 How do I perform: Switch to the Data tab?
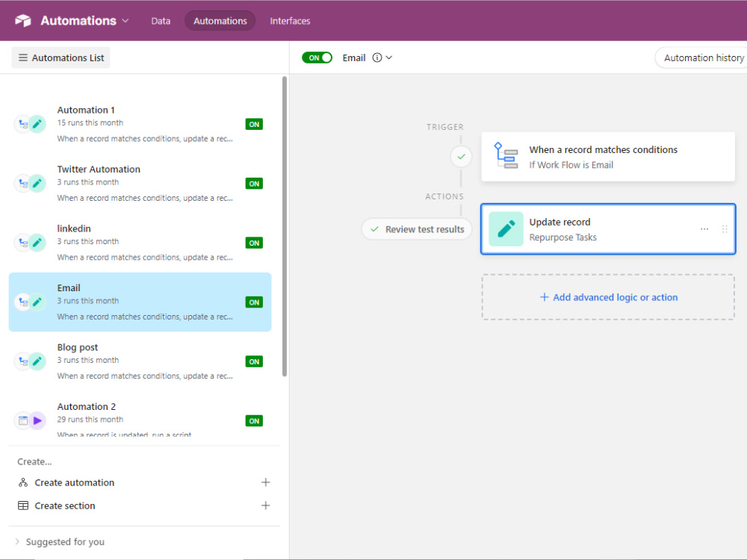[161, 21]
